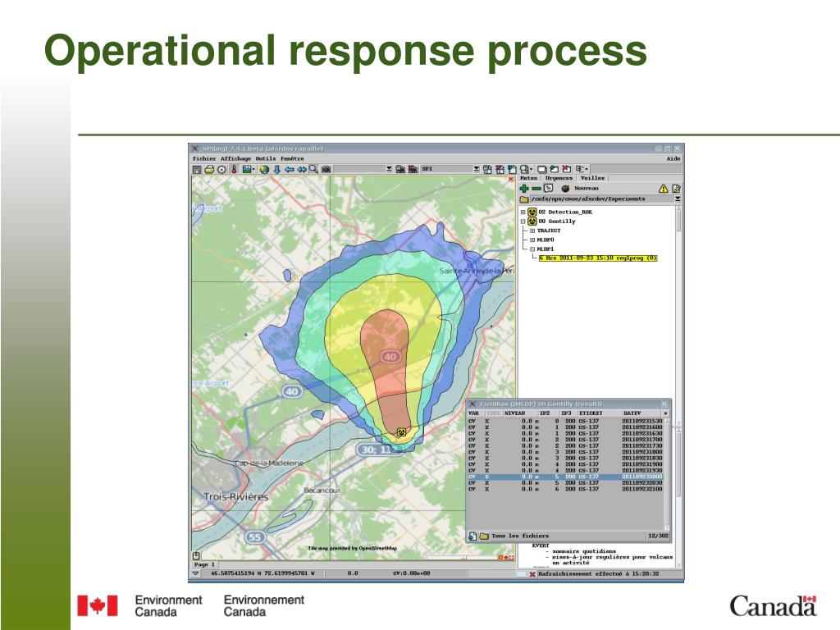Select the row with DATEV 201109231800
The height and width of the screenshot is (630, 840).
[565, 452]
